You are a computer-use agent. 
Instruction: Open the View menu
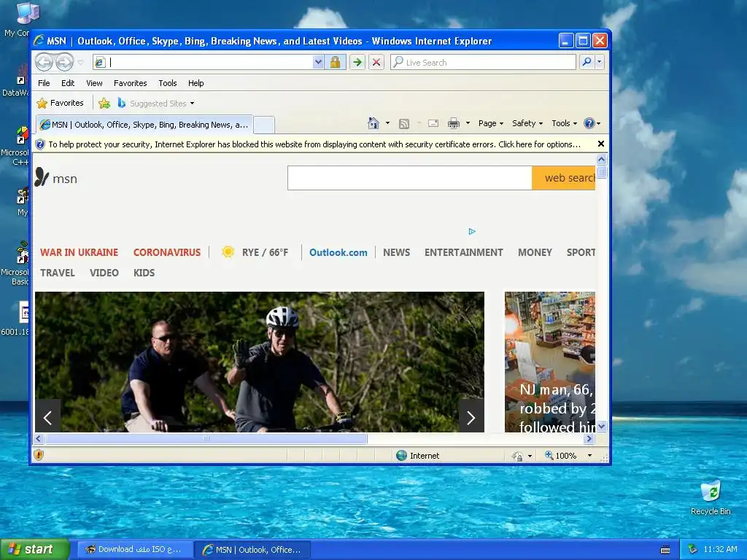point(94,83)
